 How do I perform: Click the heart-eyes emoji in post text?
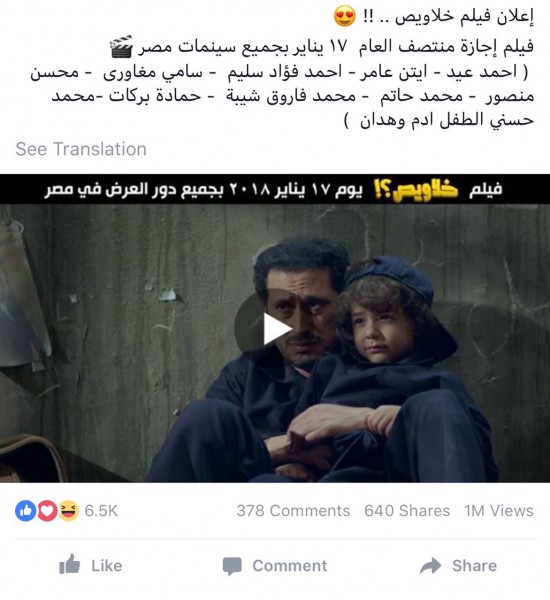[x=344, y=16]
